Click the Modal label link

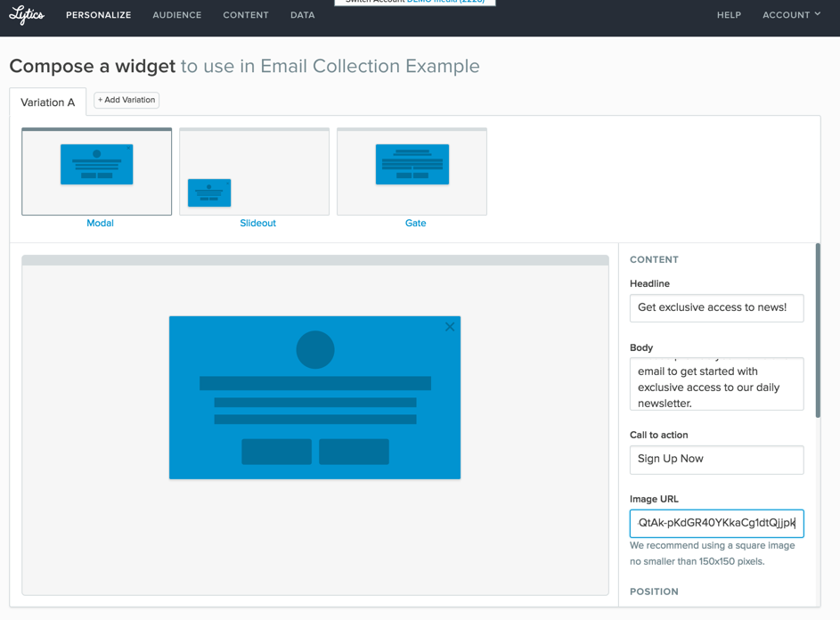pos(100,223)
